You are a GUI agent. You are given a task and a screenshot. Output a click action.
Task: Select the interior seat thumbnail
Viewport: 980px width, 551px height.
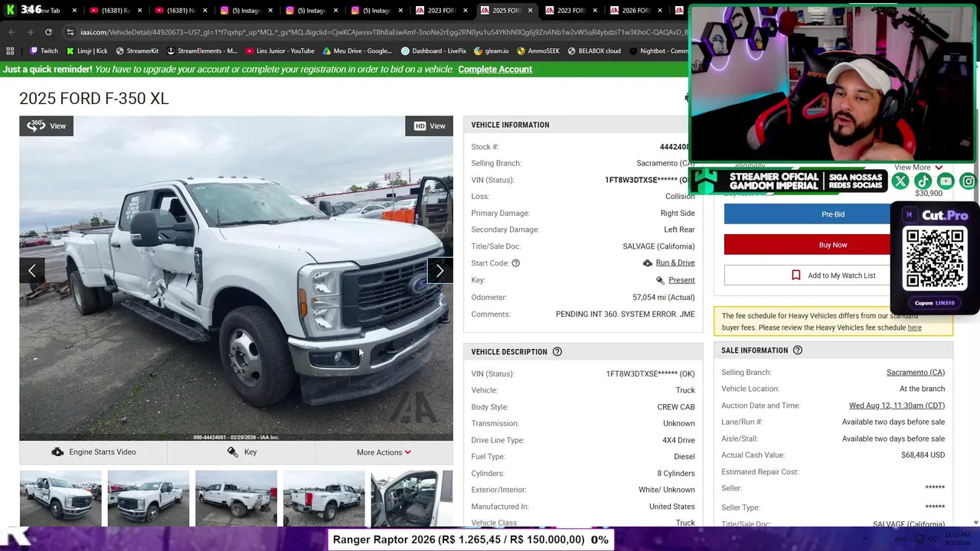point(412,498)
